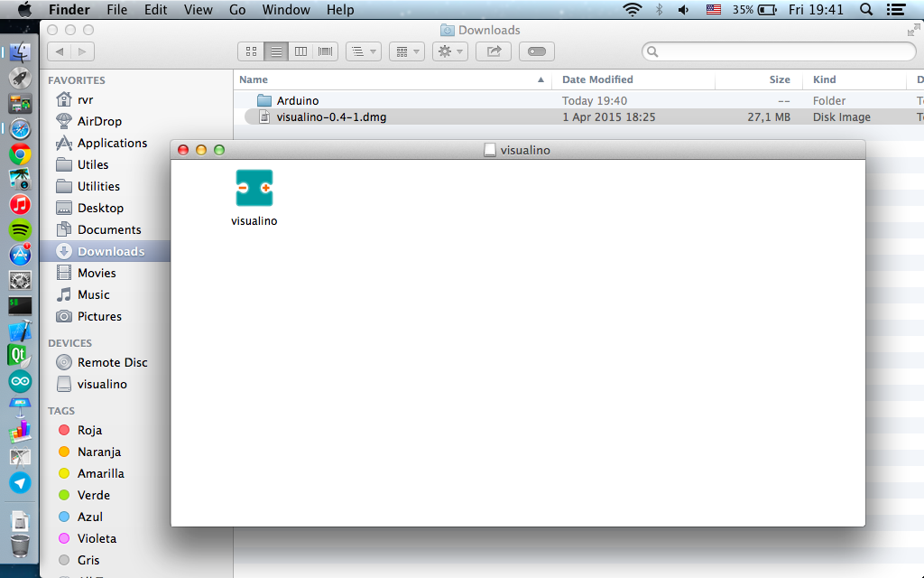
Task: Go forward in Downloads window
Action: coord(82,51)
